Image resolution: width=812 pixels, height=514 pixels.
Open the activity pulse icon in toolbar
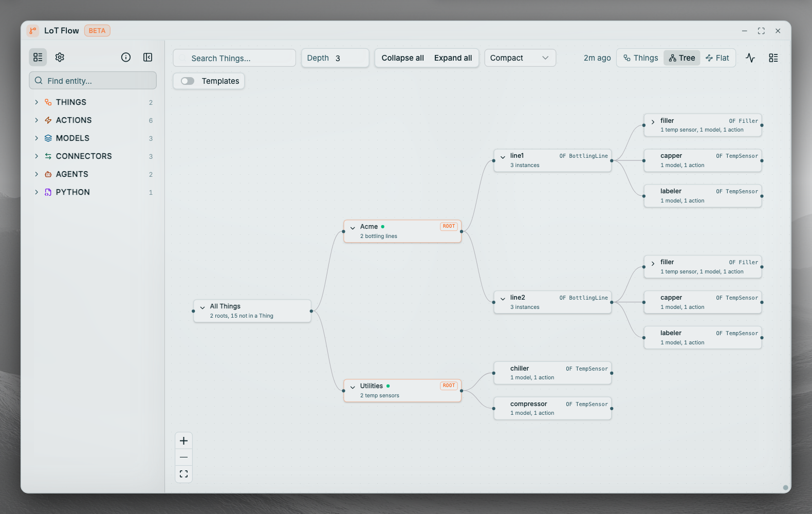pyautogui.click(x=750, y=58)
